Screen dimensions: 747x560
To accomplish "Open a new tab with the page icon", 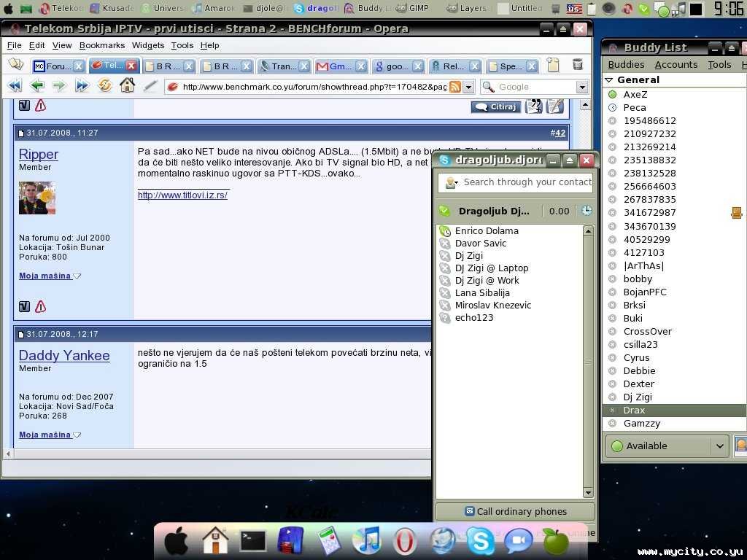I will click(553, 65).
